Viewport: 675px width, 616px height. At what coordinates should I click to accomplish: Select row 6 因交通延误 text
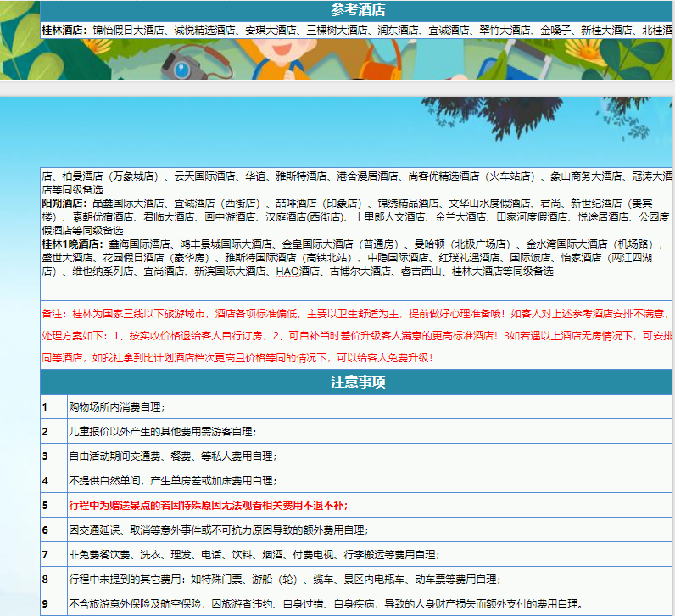click(x=218, y=529)
